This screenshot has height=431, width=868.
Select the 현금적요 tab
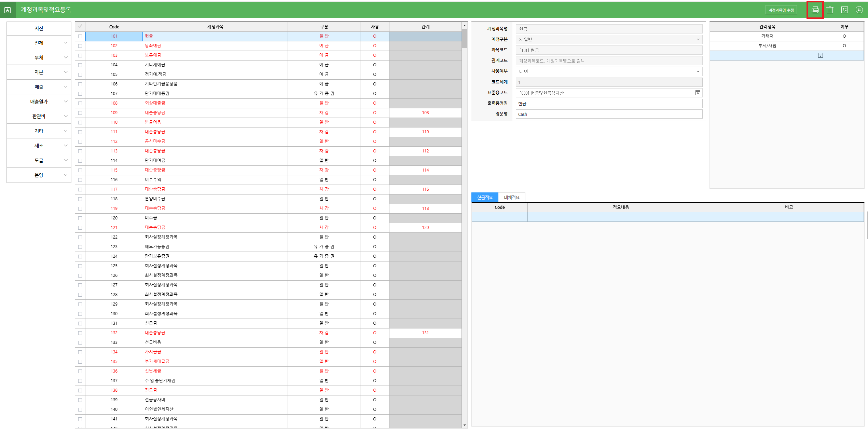coord(484,198)
